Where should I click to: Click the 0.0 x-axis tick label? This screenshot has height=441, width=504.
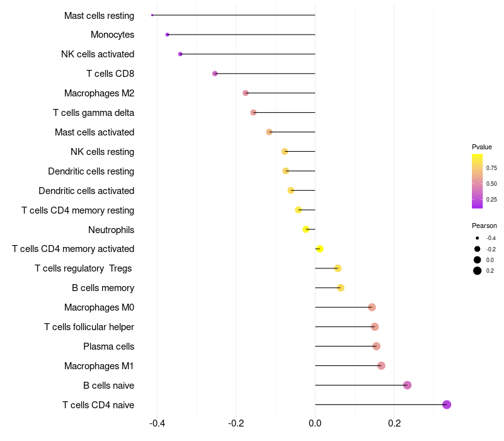click(315, 423)
